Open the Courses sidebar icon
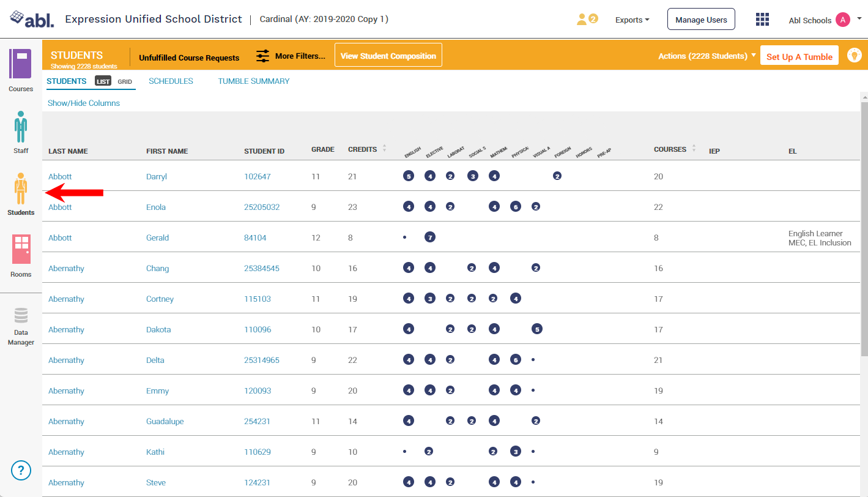The height and width of the screenshot is (497, 868). (20, 64)
